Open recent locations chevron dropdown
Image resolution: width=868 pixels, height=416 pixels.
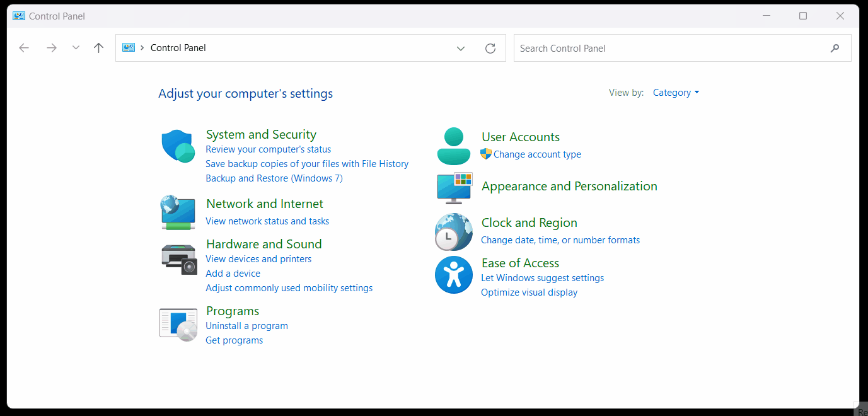tap(76, 48)
